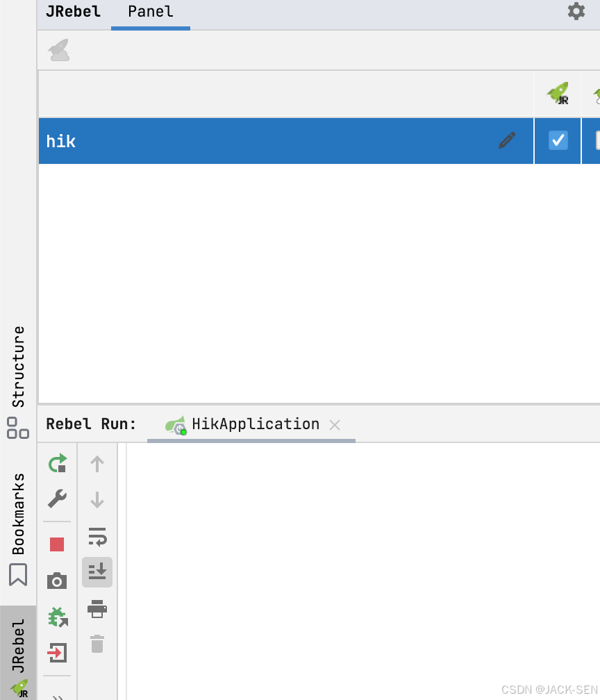Screen dimensions: 600x700
Task: Uncheck JRebel checkbox for hik
Action: (x=558, y=140)
